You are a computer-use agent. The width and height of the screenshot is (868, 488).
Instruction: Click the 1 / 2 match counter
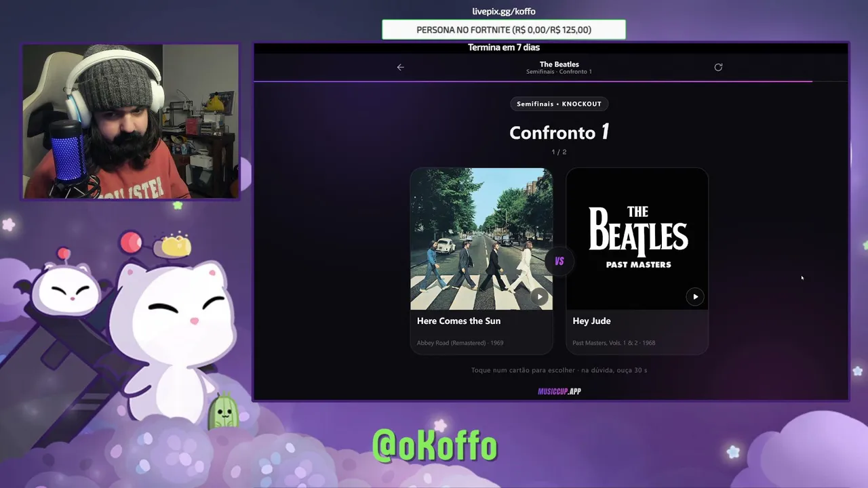pyautogui.click(x=559, y=152)
